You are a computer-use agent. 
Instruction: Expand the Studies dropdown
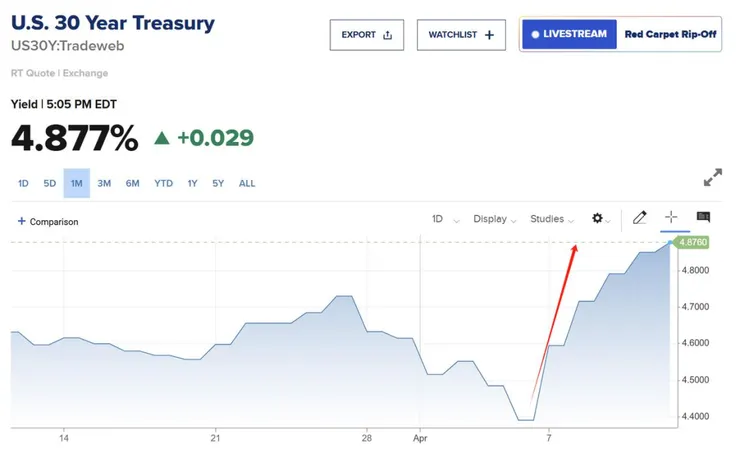click(552, 219)
